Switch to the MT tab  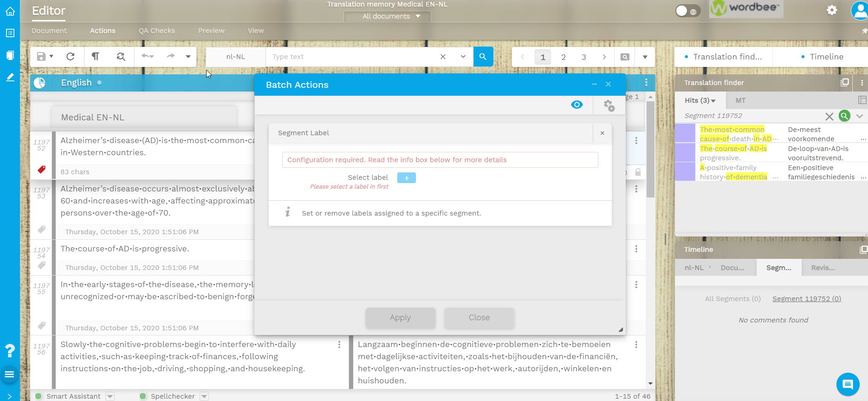(x=740, y=100)
